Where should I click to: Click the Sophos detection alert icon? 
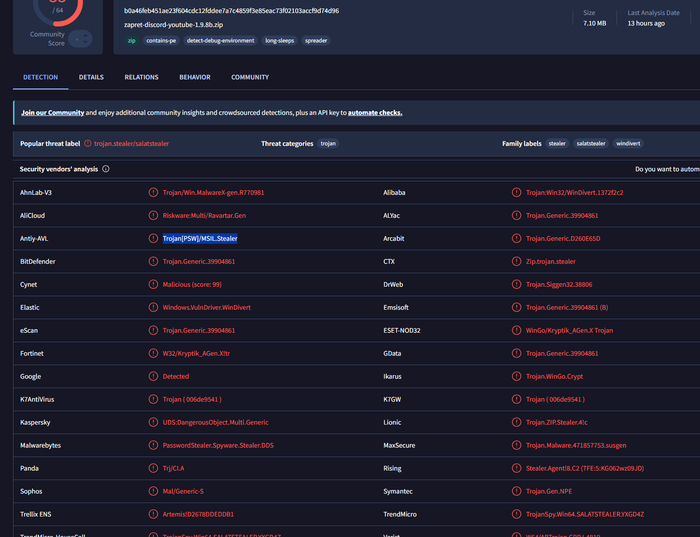[153, 491]
